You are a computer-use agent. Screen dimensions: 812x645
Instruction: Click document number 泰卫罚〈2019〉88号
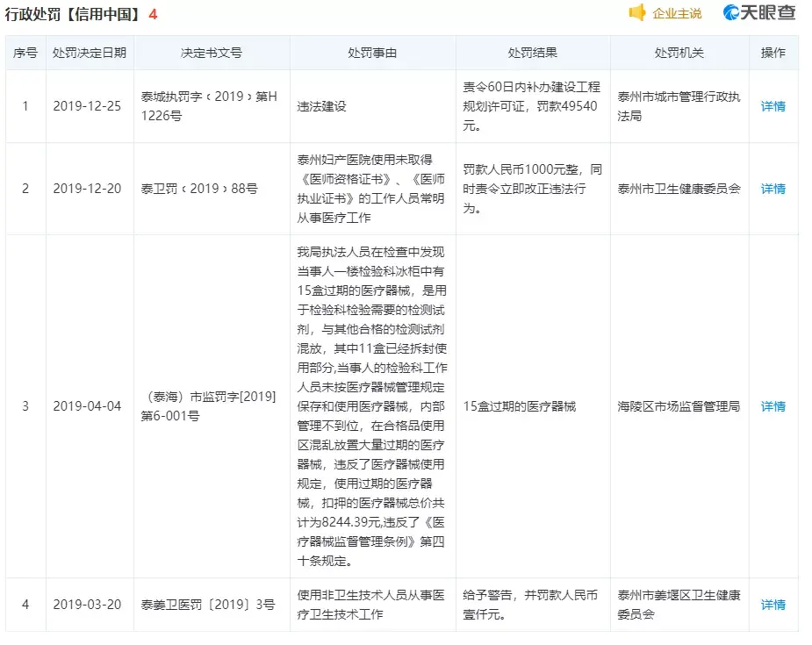click(199, 189)
